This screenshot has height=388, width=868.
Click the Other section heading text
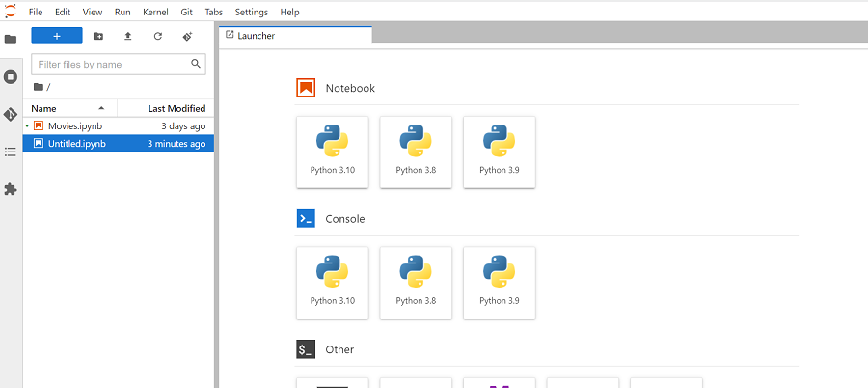339,349
